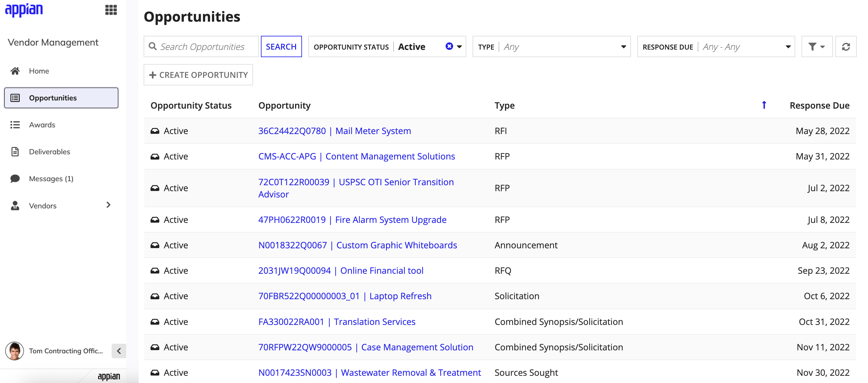Viewport: 868px width, 383px height.
Task: Sort by the Response Due column header
Action: pos(819,105)
